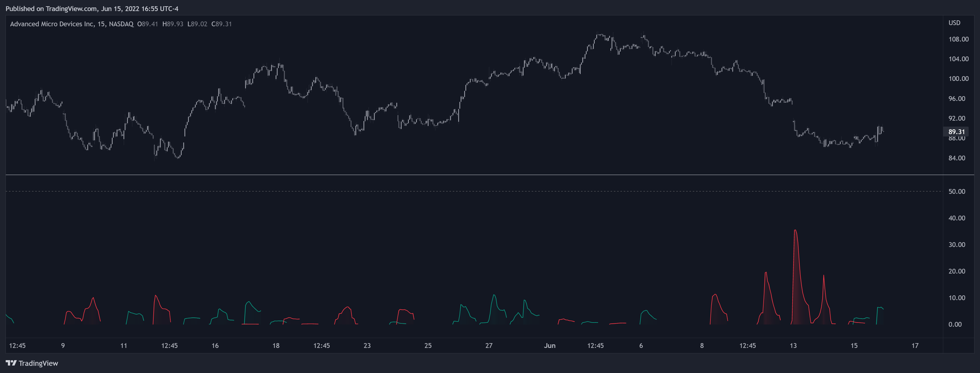Click the TradingView logo icon
The image size is (980, 373).
pyautogui.click(x=11, y=363)
